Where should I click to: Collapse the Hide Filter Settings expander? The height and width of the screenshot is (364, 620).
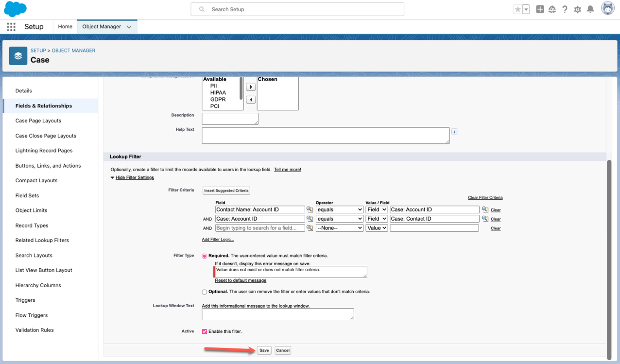coord(134,177)
